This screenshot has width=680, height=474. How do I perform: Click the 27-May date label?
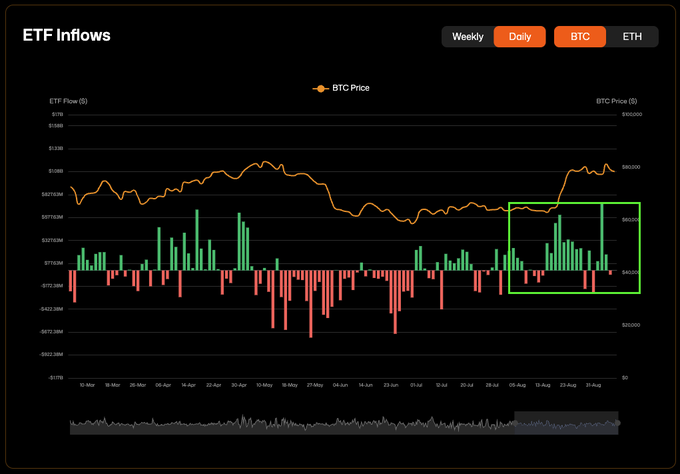coord(315,385)
